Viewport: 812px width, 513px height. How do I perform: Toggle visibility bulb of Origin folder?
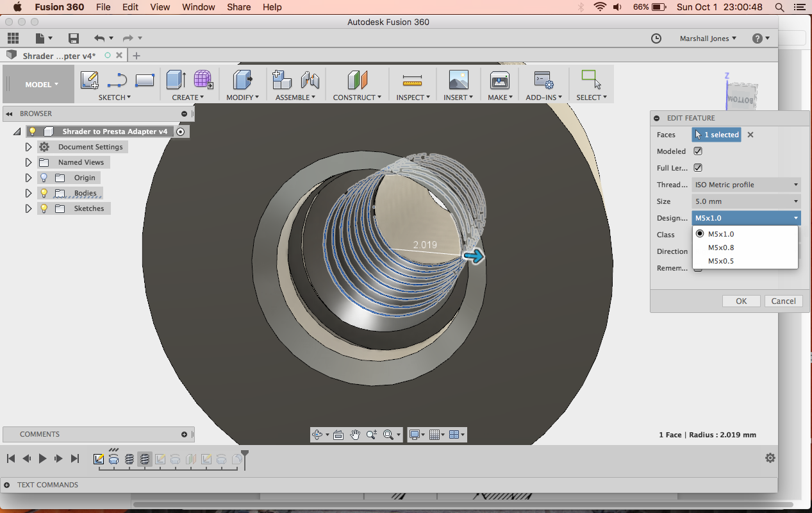coord(44,178)
